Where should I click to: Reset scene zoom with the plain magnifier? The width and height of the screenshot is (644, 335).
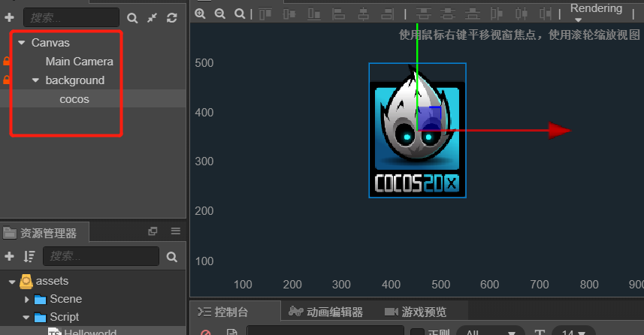pos(240,14)
